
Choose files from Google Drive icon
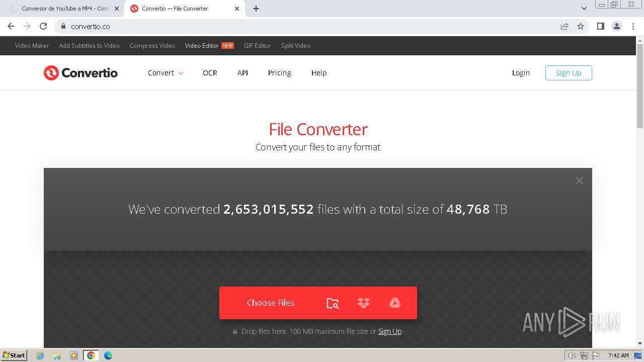tap(395, 303)
